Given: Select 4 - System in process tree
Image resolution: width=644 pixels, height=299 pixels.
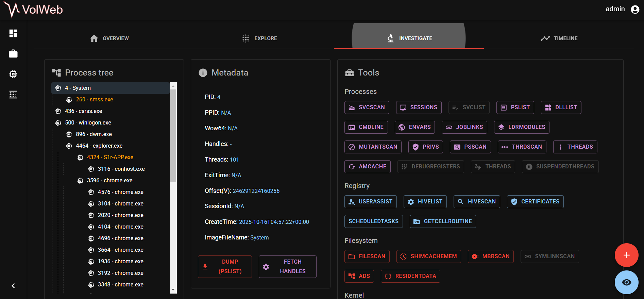Looking at the screenshot, I should pos(111,88).
